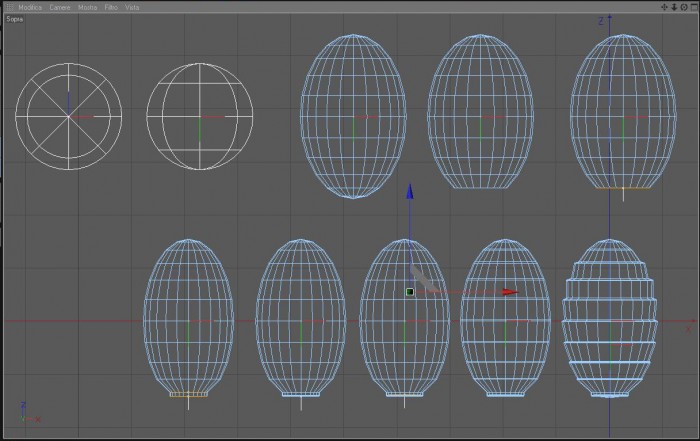Click the green gizmo center square handle
Viewport: 700px width, 441px height.
coord(410,292)
